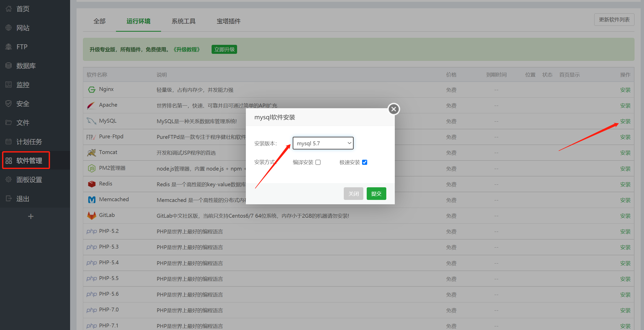Click the php icon for PHP-5.2
The height and width of the screenshot is (330, 644).
point(91,231)
